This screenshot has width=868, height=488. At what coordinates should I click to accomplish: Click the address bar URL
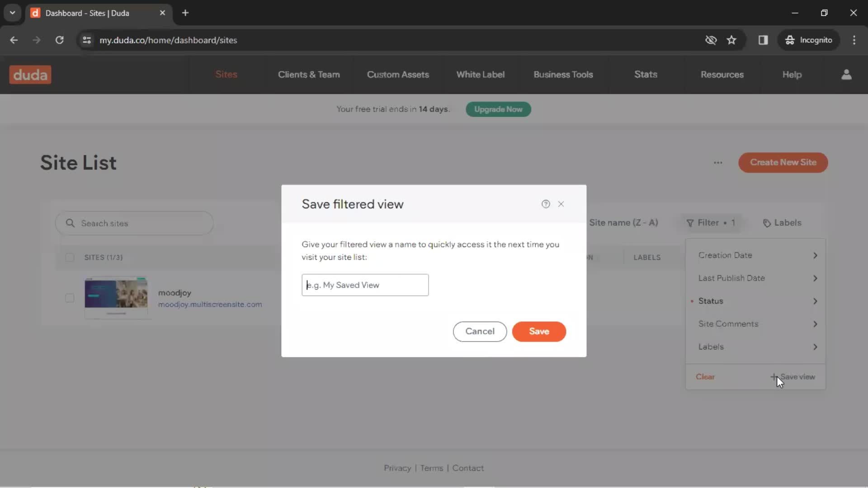click(x=168, y=40)
